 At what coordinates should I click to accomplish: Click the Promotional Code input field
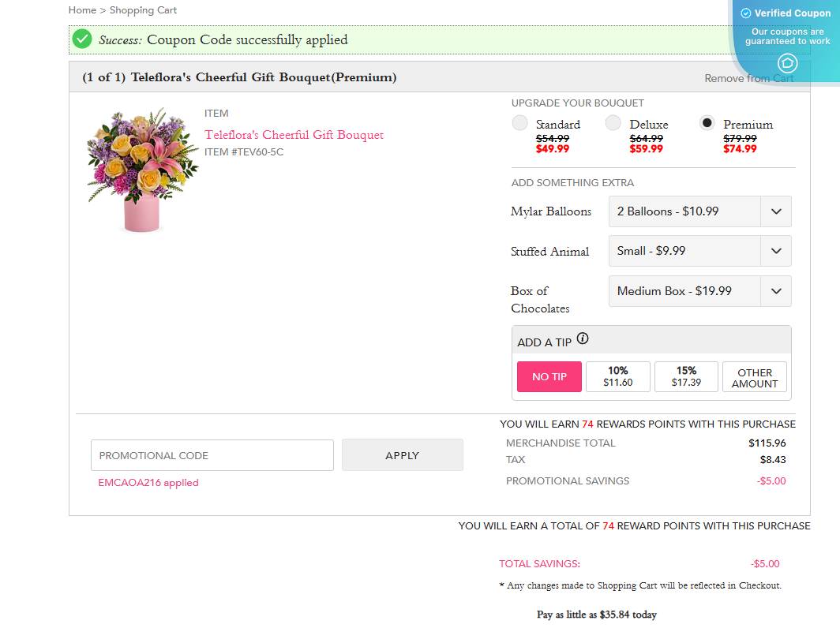coord(212,455)
